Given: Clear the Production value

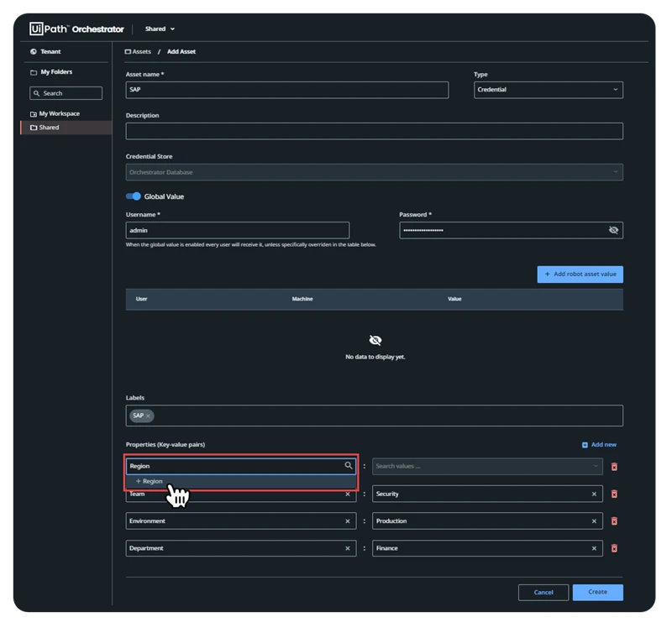Looking at the screenshot, I should [x=594, y=521].
